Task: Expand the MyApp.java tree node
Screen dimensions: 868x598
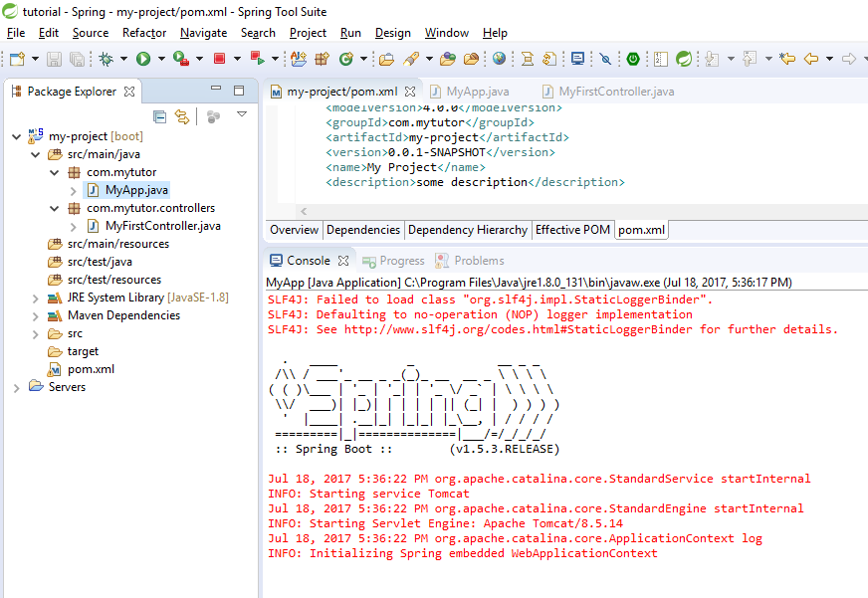Action: pos(73,191)
